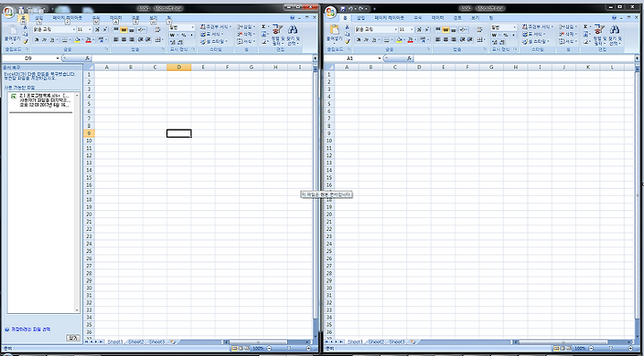This screenshot has width=644, height=356.
Task: Open Sort & Filter in left window
Action: [278, 35]
